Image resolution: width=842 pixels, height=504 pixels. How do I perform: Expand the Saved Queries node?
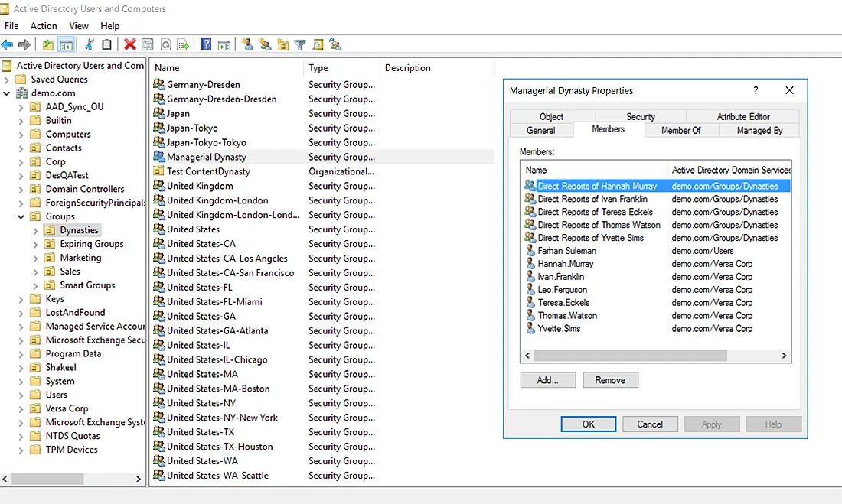click(x=6, y=80)
